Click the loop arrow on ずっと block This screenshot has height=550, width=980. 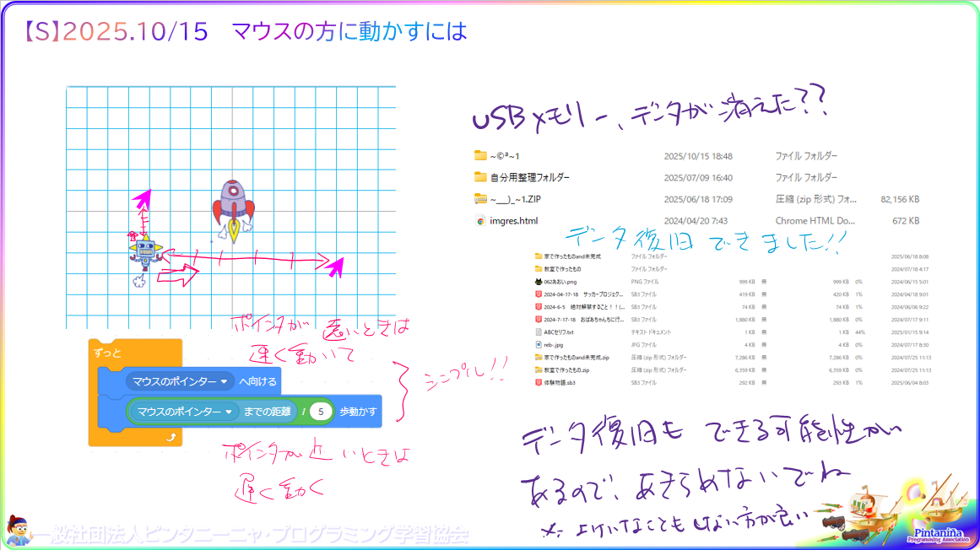(x=171, y=436)
